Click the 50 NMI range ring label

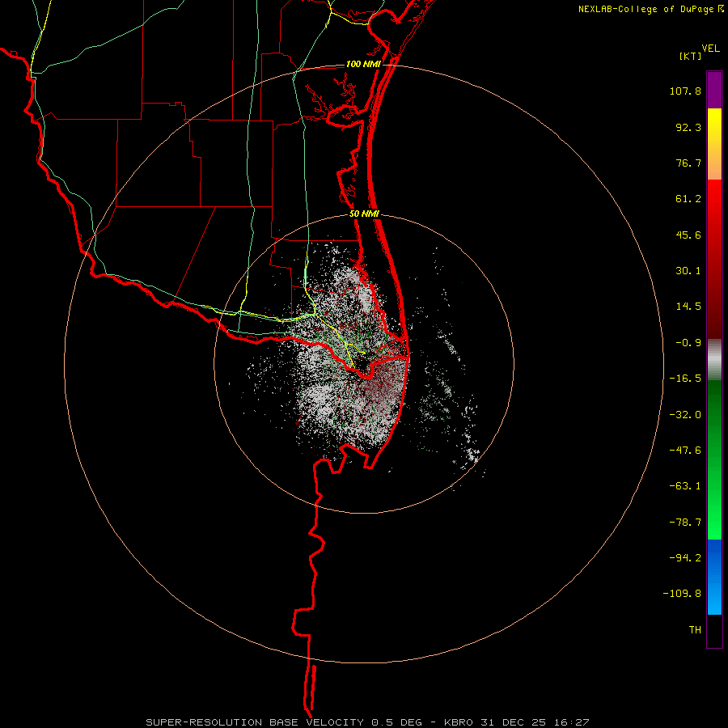tap(364, 214)
